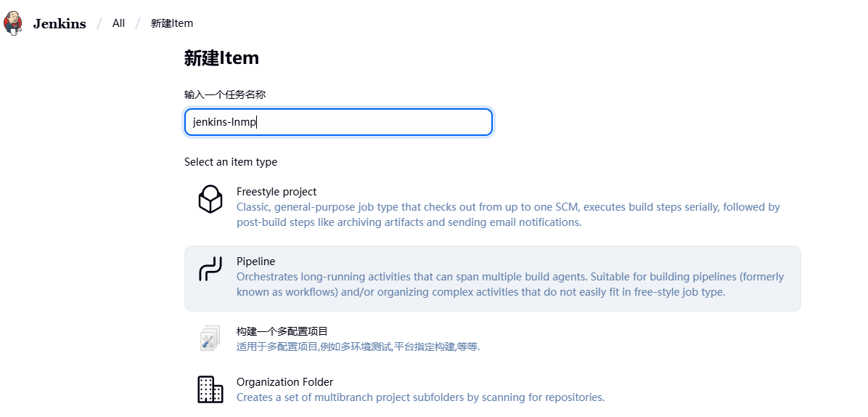Viewport: 868px width, 417px height.
Task: Click the Pipeline description starting with Orchestrates
Action: click(510, 284)
